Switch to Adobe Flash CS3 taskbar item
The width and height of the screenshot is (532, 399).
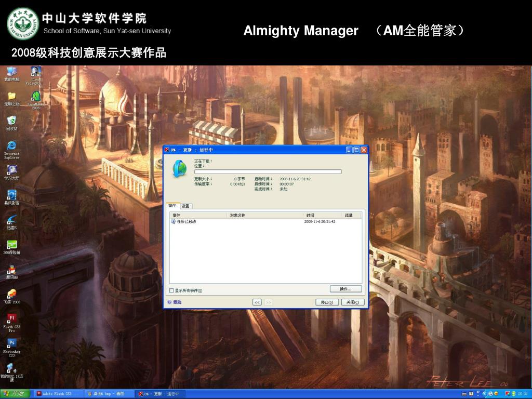coord(58,394)
